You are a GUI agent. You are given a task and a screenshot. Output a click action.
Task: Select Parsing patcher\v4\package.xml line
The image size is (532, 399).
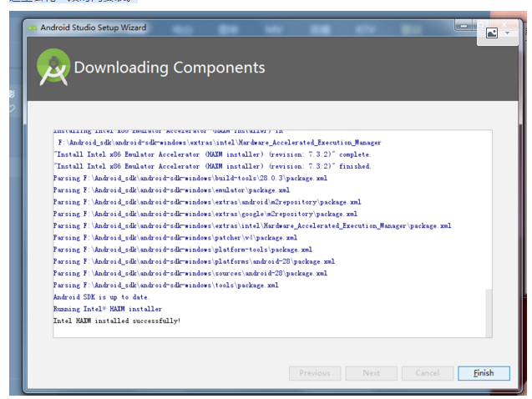(x=175, y=238)
